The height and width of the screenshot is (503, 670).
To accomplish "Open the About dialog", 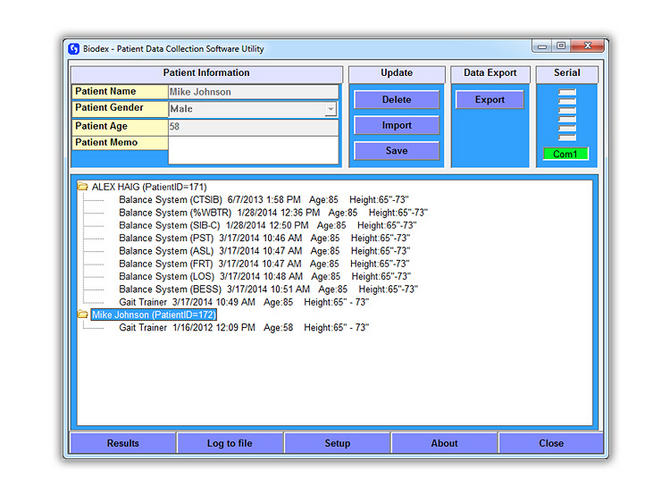I will point(444,443).
